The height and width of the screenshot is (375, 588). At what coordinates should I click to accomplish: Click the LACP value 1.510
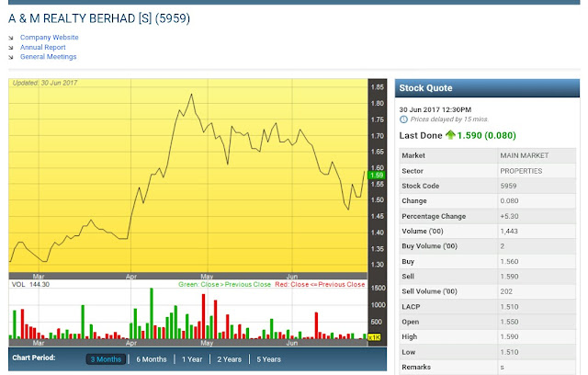pyautogui.click(x=509, y=307)
